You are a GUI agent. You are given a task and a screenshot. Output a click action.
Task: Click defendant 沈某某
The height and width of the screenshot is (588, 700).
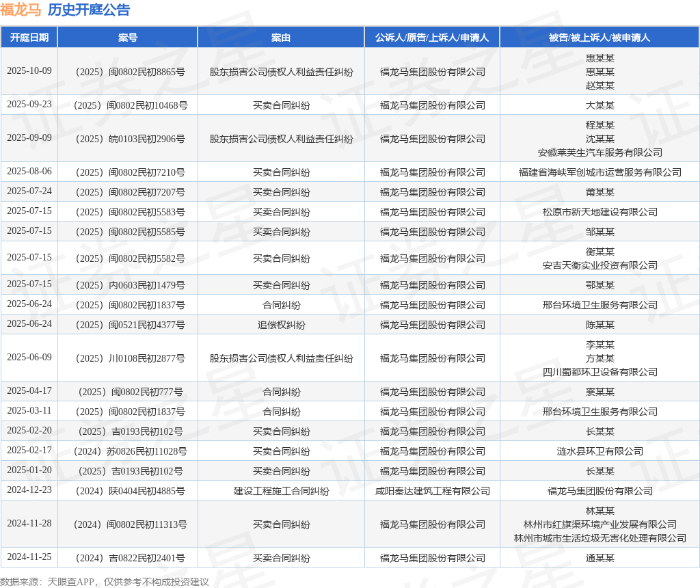(x=600, y=139)
